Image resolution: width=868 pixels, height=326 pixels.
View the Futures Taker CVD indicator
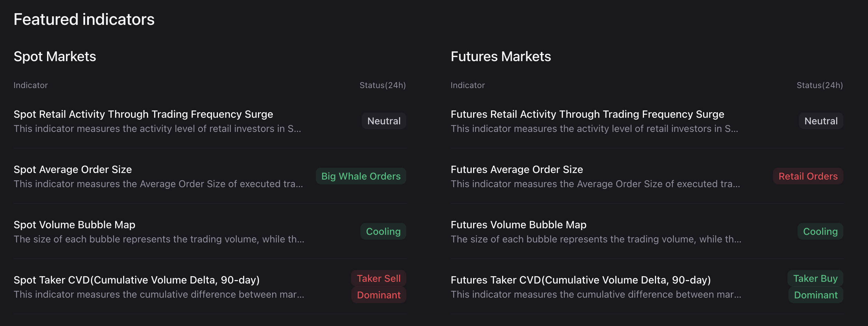point(581,280)
